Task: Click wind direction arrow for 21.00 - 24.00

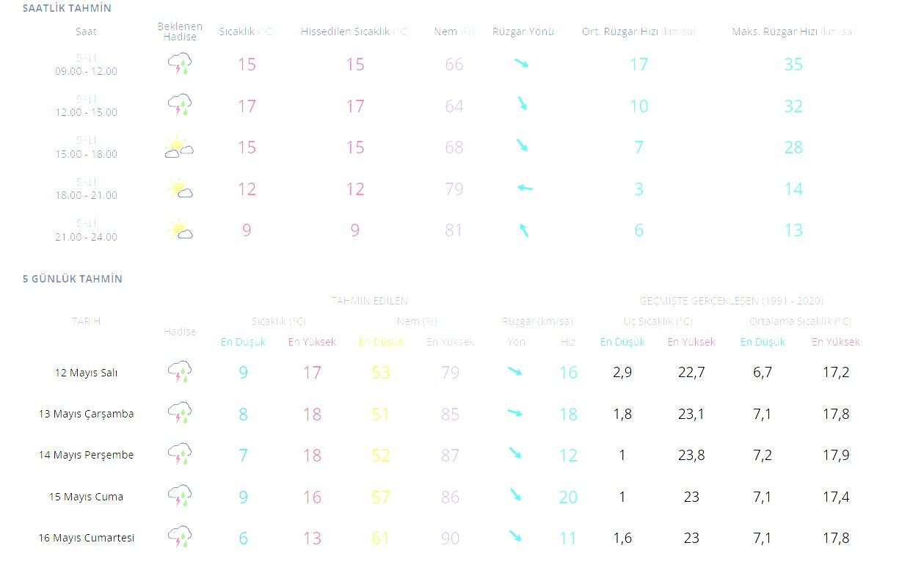Action: tap(524, 230)
